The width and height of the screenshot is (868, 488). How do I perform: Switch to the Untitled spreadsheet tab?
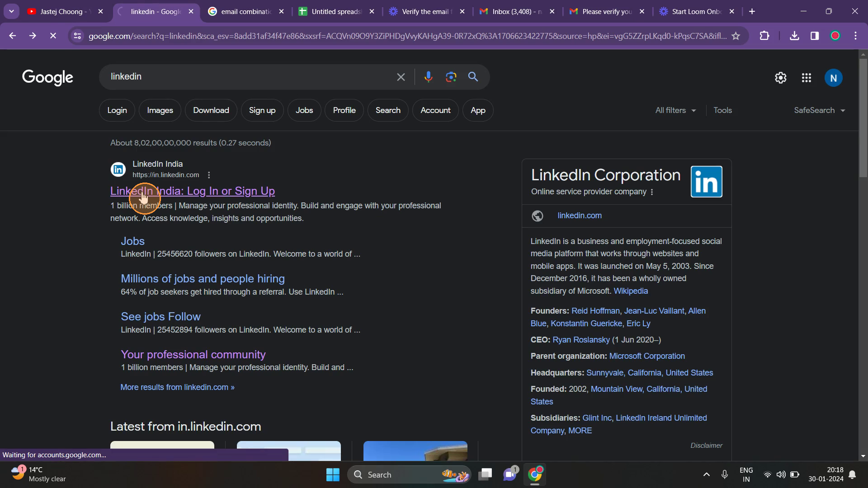tap(336, 11)
